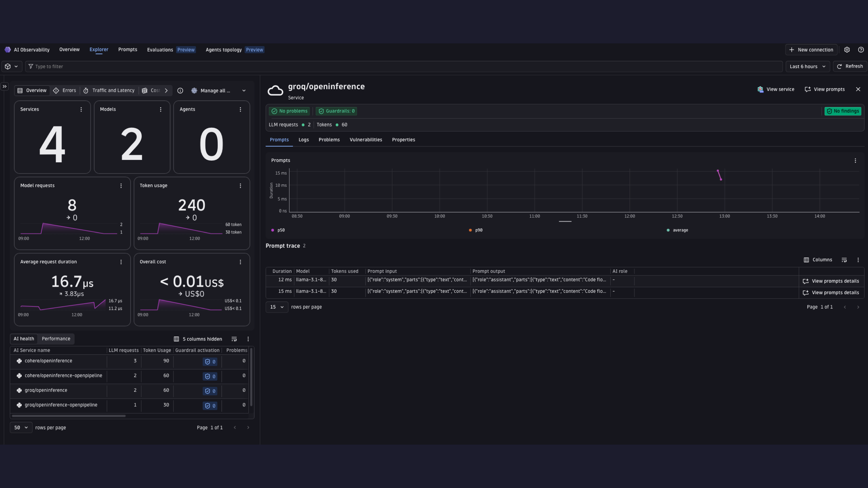Expand collapsed sidebar with double-chevron icon

[5, 87]
